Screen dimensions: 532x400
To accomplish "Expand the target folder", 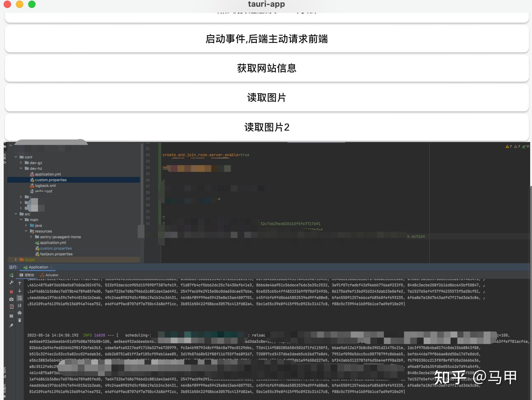I will point(16,259).
